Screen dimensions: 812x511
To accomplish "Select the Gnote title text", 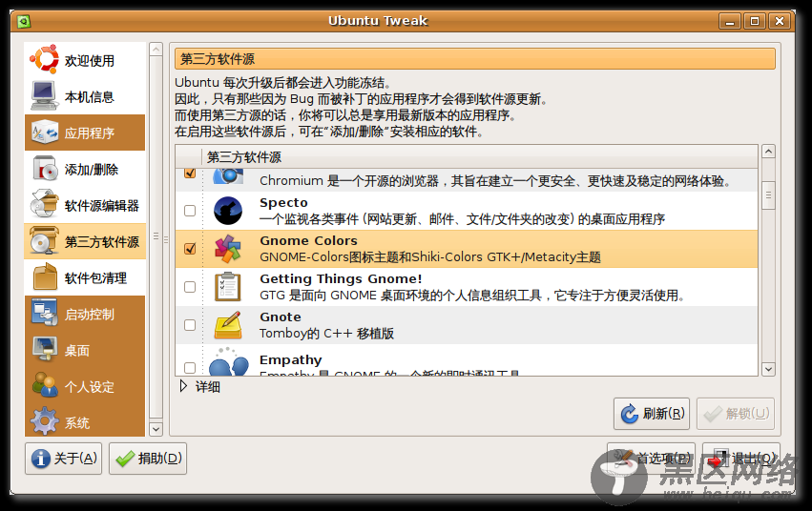I will coord(281,317).
